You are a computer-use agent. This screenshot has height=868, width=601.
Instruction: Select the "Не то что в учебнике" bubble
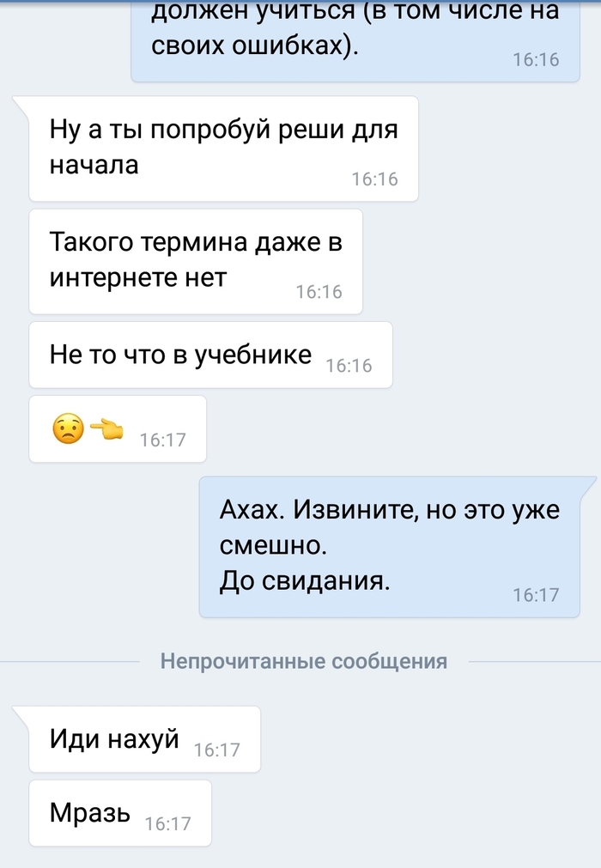(210, 355)
